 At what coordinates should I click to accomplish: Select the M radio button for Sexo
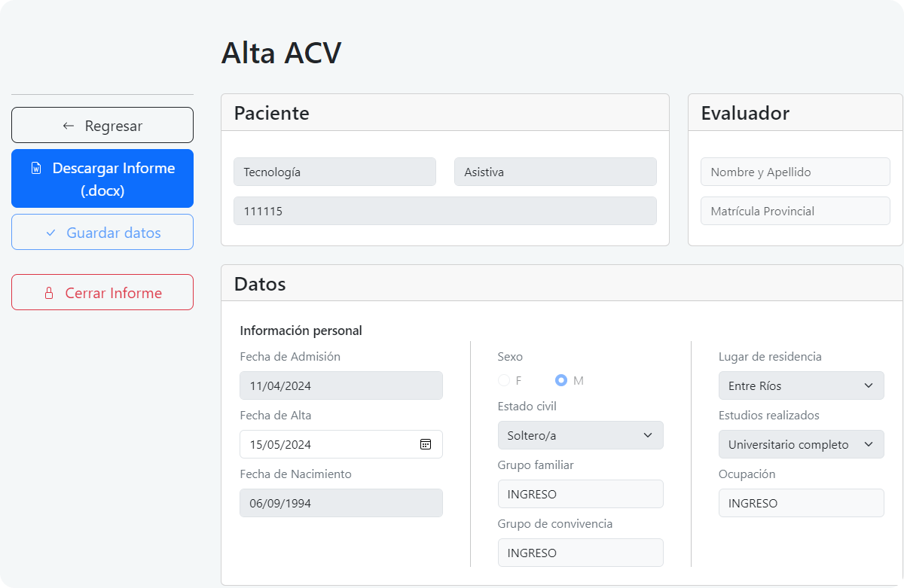[x=561, y=381]
